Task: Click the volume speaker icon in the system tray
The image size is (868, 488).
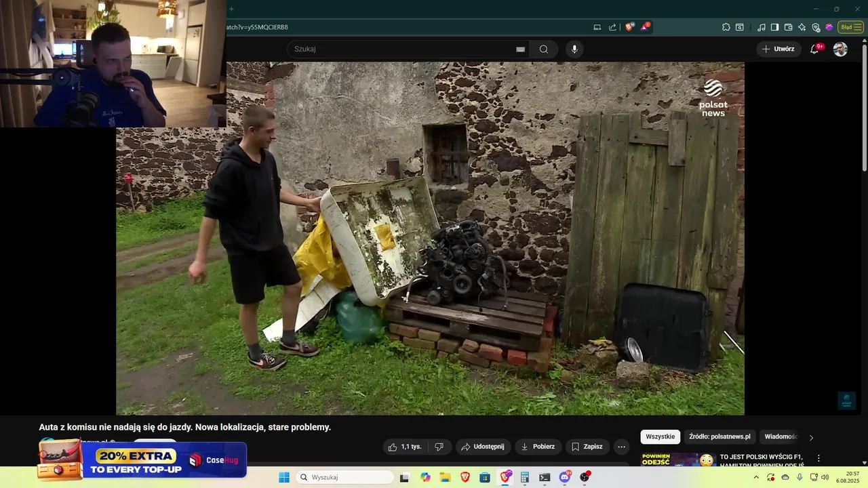Action: click(825, 477)
